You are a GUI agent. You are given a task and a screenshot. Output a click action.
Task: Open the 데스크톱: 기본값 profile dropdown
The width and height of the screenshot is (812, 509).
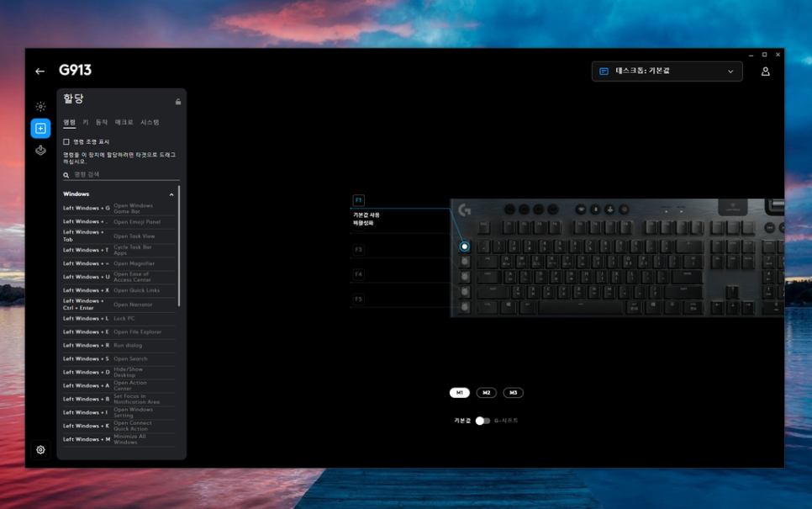tap(667, 72)
